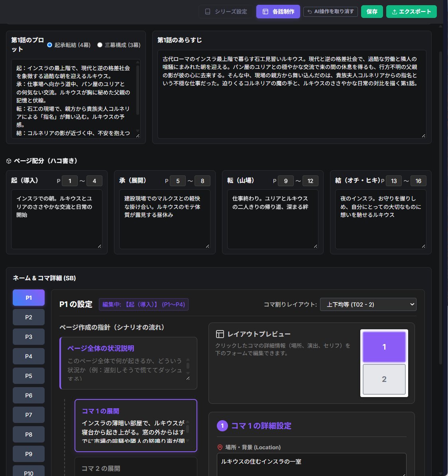Image resolution: width=448 pixels, height=476 pixels.
Task: Click the 第1話のプロット text area
Action: [76, 99]
